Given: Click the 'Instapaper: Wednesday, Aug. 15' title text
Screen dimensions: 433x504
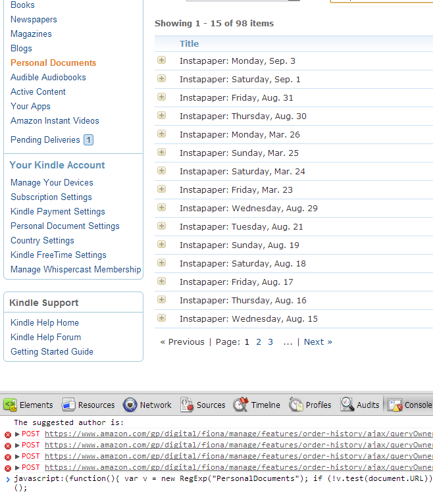Looking at the screenshot, I should [x=249, y=319].
